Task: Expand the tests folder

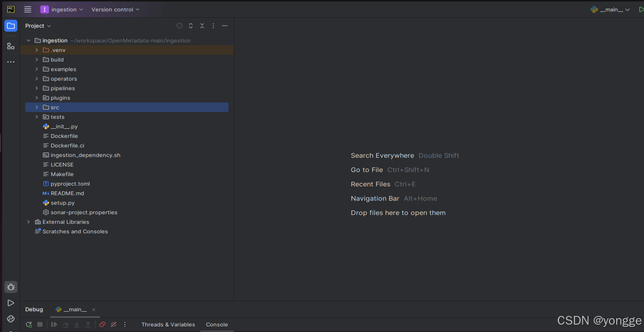Action: (x=37, y=117)
